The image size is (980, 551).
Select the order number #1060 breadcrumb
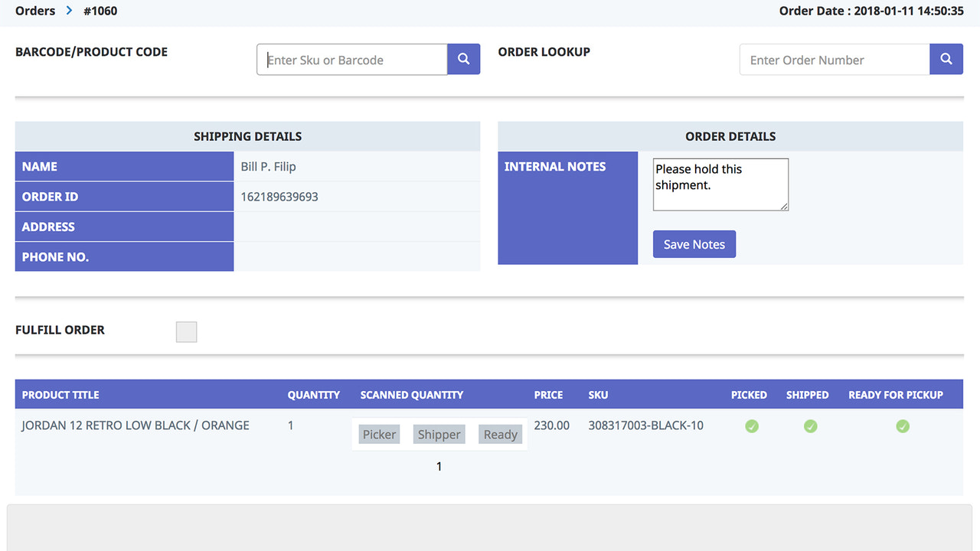pos(100,11)
